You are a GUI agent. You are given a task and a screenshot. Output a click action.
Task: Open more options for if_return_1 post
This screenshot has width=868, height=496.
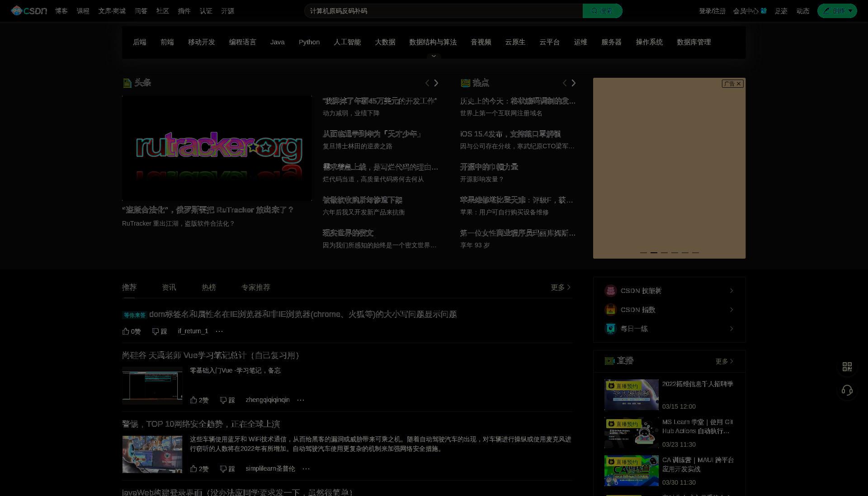[219, 331]
